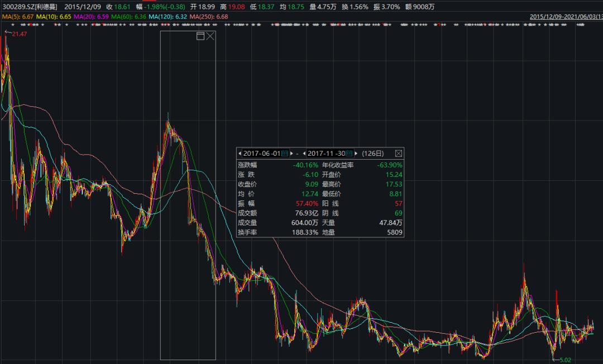Image resolution: width=603 pixels, height=364 pixels.
Task: Click the date range link 2015/12/09-2021/06/03
Action: click(566, 17)
